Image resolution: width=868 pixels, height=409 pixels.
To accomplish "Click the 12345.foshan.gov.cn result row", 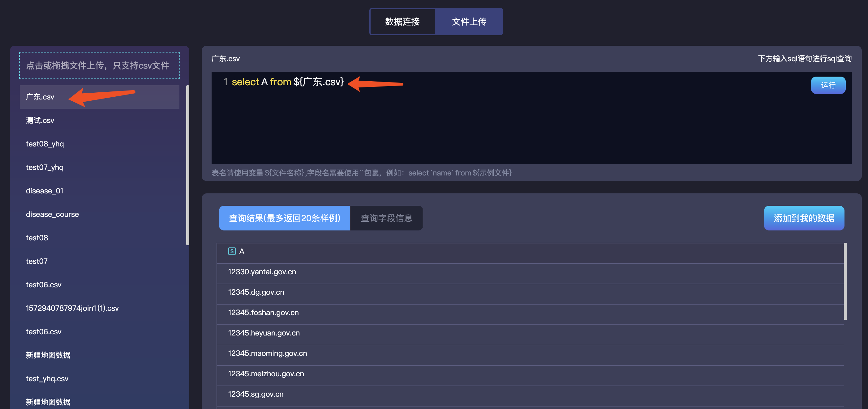I will click(x=263, y=313).
